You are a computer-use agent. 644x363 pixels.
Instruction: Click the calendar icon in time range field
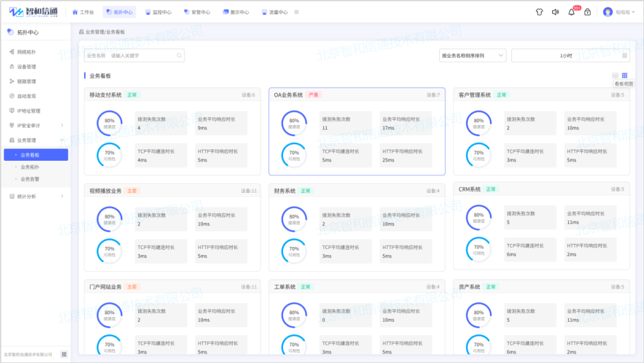coord(624,55)
